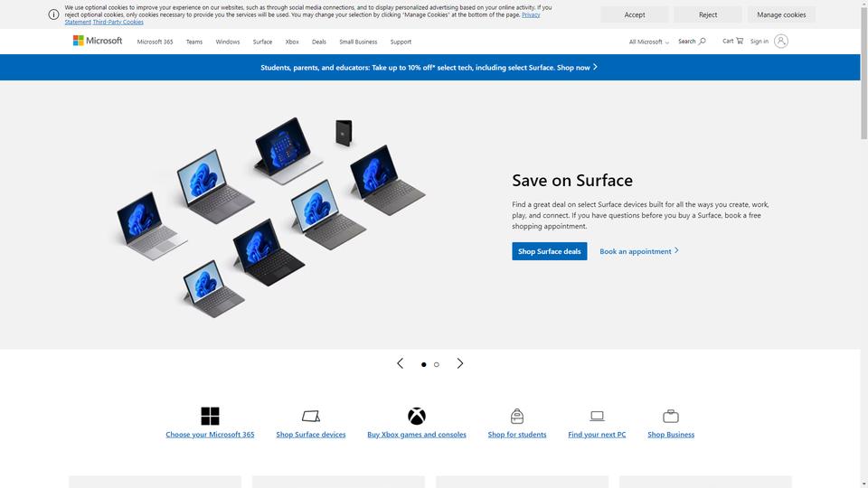The width and height of the screenshot is (868, 488).
Task: Select the first carousel slide dot
Action: [423, 364]
